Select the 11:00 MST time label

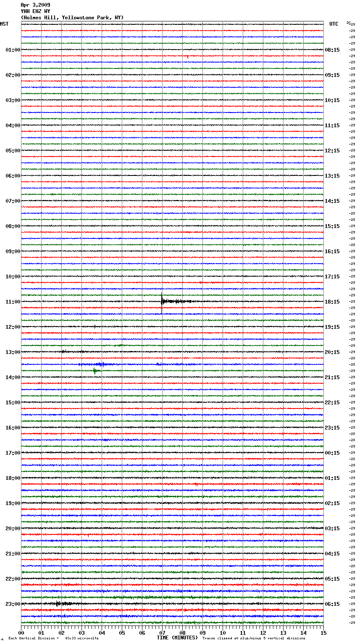click(x=13, y=302)
